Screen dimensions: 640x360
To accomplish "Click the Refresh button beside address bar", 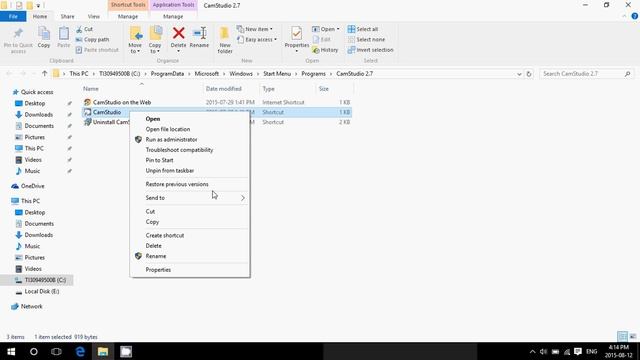I will click(529, 74).
